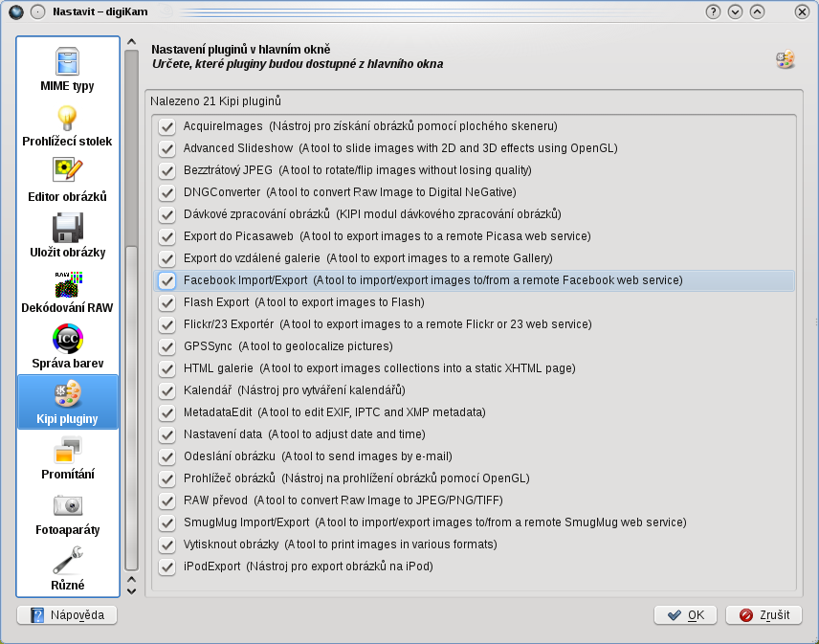The image size is (819, 644).
Task: Disable the Vytisknout obrázky plugin
Action: (167, 544)
